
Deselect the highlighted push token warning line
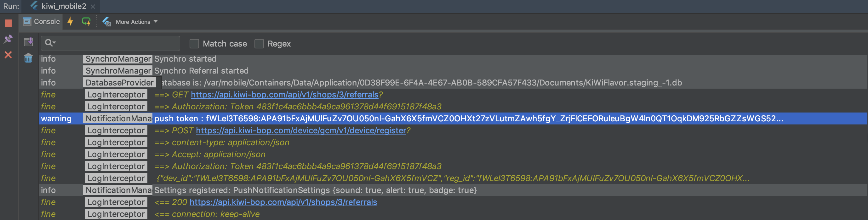point(404,118)
